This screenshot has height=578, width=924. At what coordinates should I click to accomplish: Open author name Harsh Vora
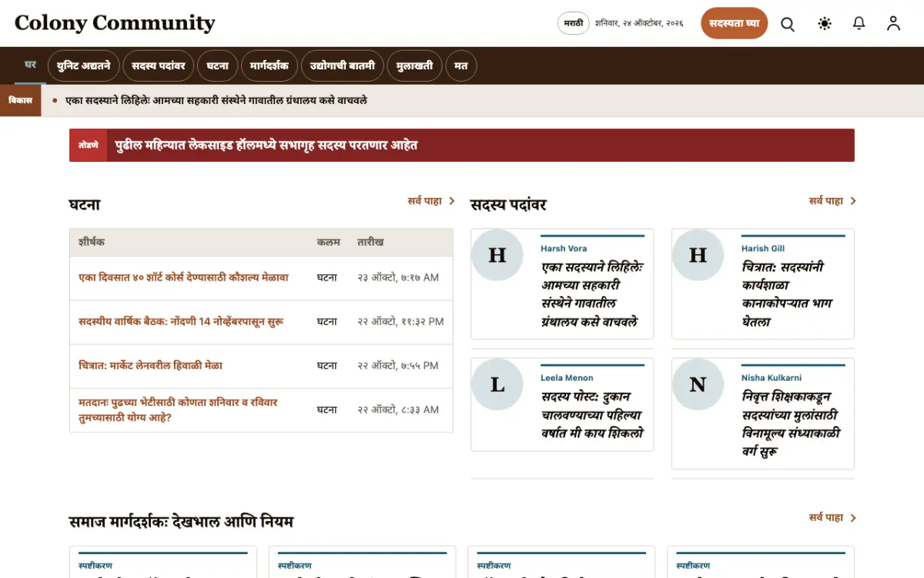564,249
